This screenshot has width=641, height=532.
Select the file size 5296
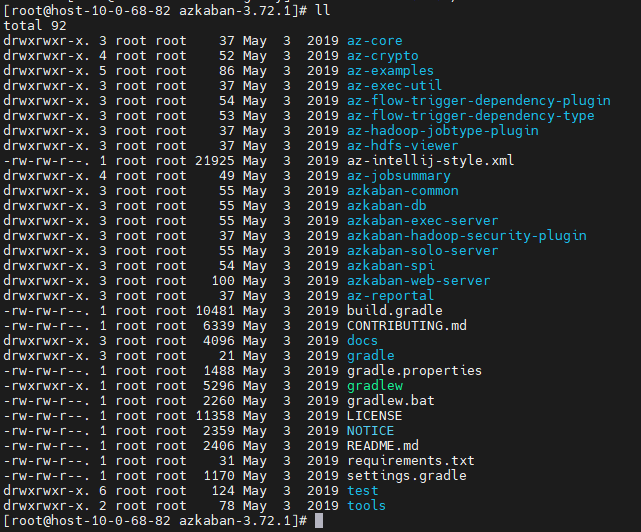tap(219, 386)
